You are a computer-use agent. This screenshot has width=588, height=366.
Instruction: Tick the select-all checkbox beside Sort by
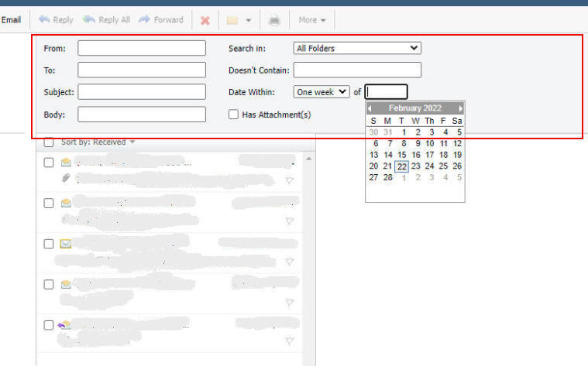(x=49, y=142)
